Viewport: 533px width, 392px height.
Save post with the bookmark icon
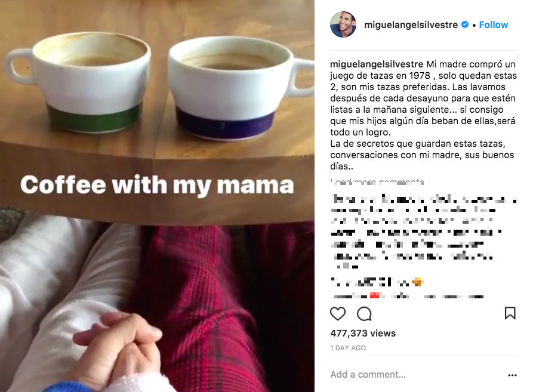(510, 313)
